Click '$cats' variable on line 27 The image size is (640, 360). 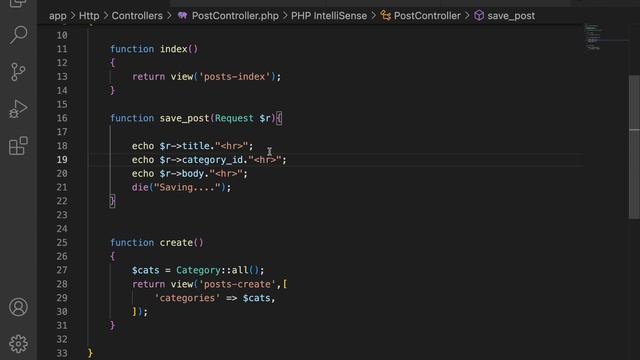146,271
